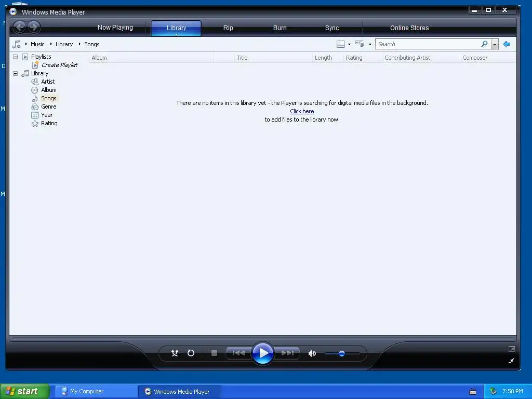Skip to the next track
The width and height of the screenshot is (532, 399).
tap(287, 353)
